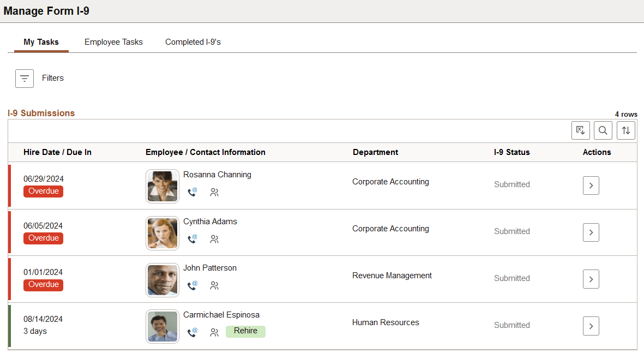
Task: Open the sort options for I-9 Submissions
Action: [x=625, y=130]
